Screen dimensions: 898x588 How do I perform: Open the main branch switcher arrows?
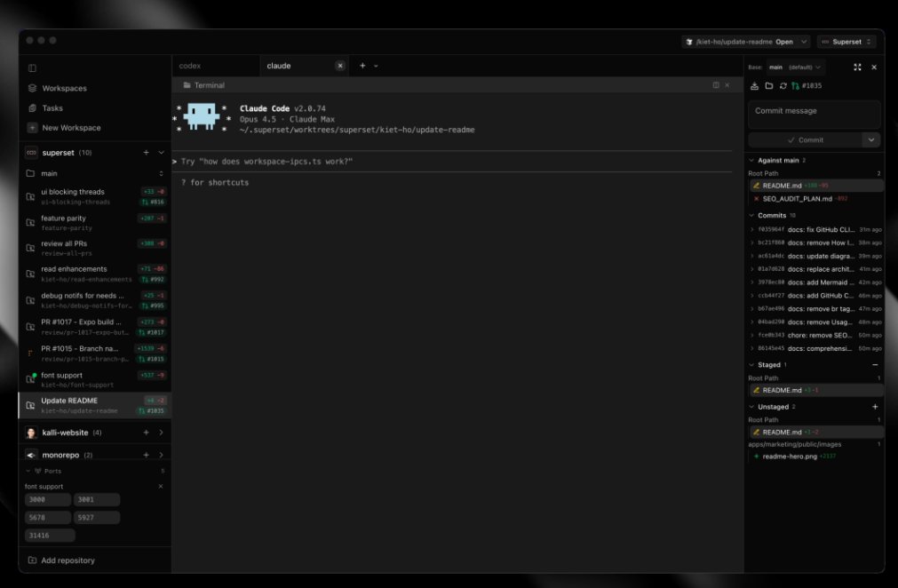pyautogui.click(x=161, y=173)
